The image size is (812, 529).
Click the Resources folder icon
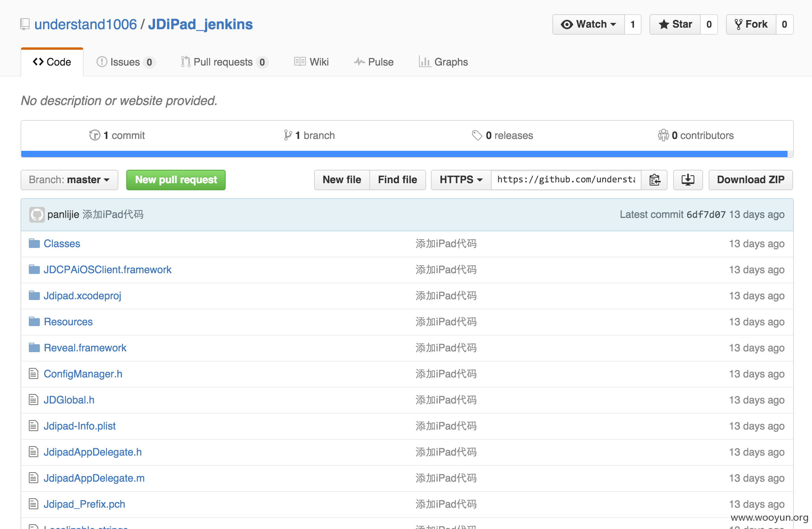[34, 322]
